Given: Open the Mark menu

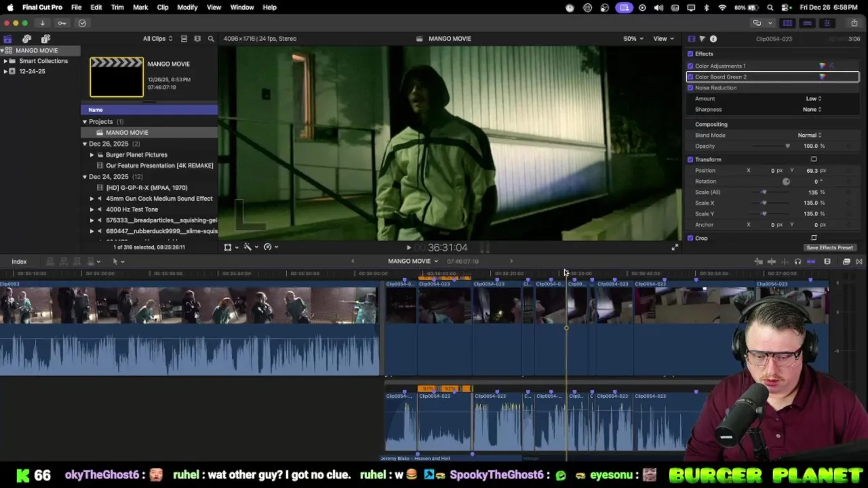Looking at the screenshot, I should [x=140, y=7].
